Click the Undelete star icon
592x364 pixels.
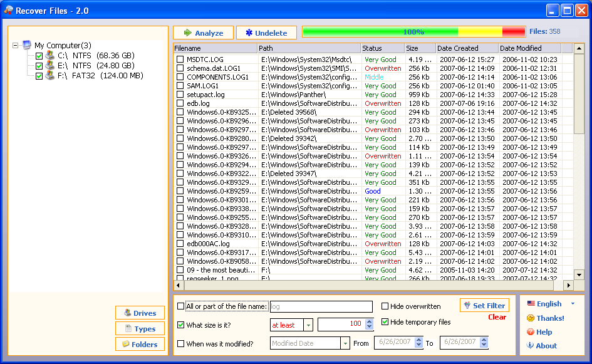[249, 33]
